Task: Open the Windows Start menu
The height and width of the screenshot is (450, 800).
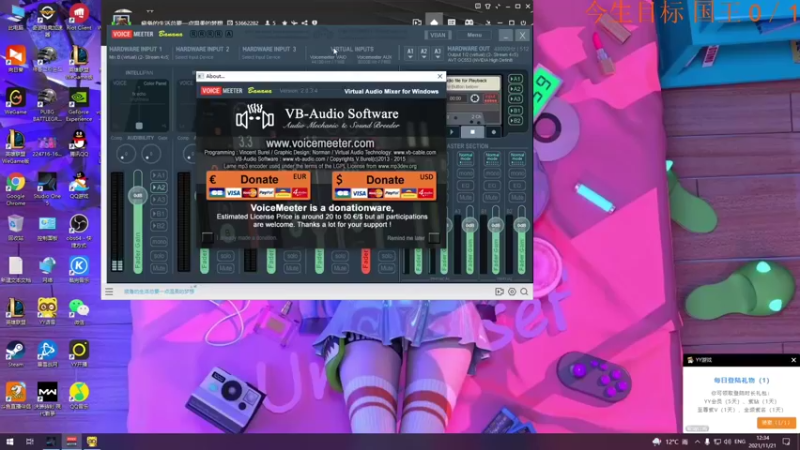Action: pos(9,442)
